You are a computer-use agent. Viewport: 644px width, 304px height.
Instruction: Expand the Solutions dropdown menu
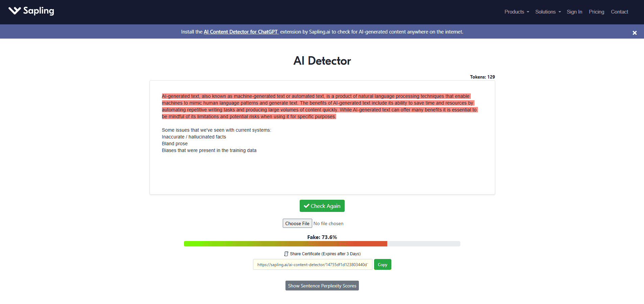(x=548, y=12)
